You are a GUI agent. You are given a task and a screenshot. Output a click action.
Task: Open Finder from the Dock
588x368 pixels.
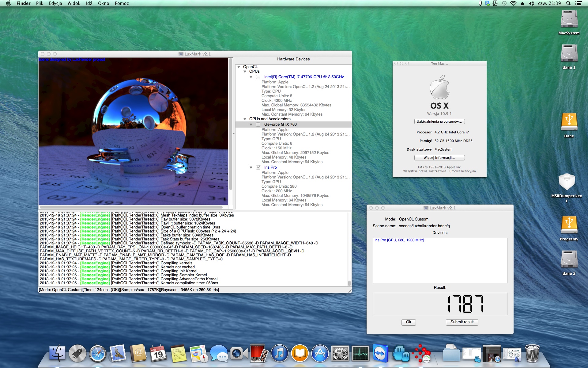click(x=58, y=353)
